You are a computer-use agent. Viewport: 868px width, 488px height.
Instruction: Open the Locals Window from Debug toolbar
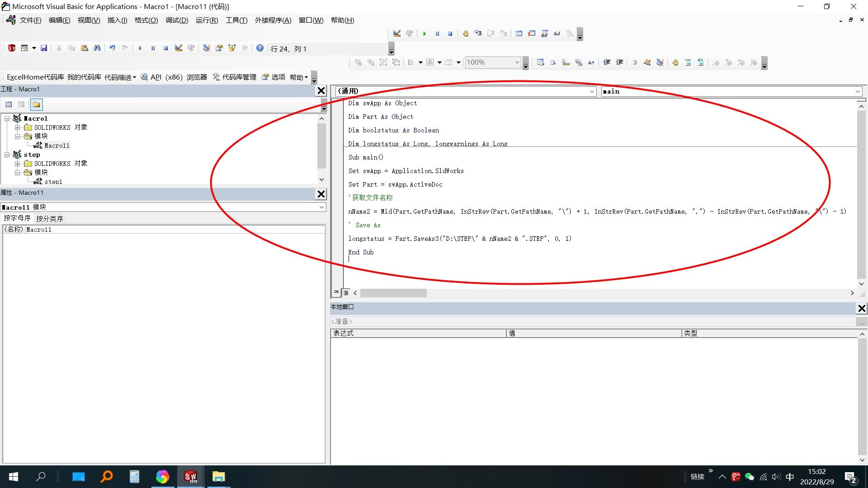[x=519, y=33]
